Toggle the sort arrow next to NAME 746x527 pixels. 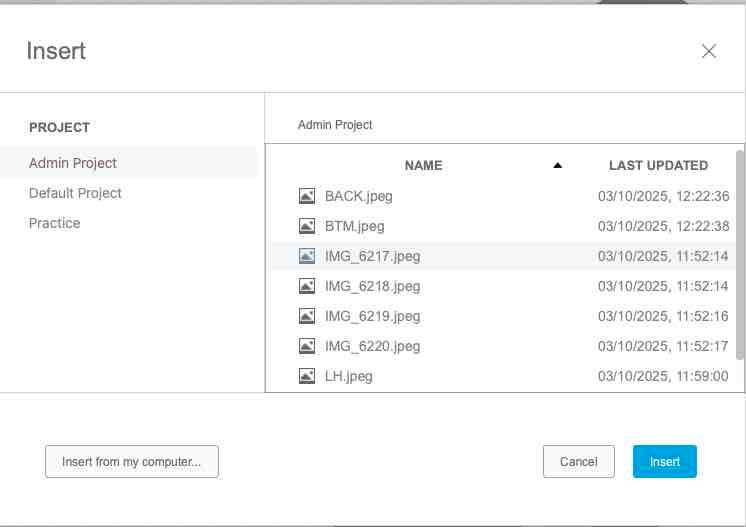tap(558, 166)
